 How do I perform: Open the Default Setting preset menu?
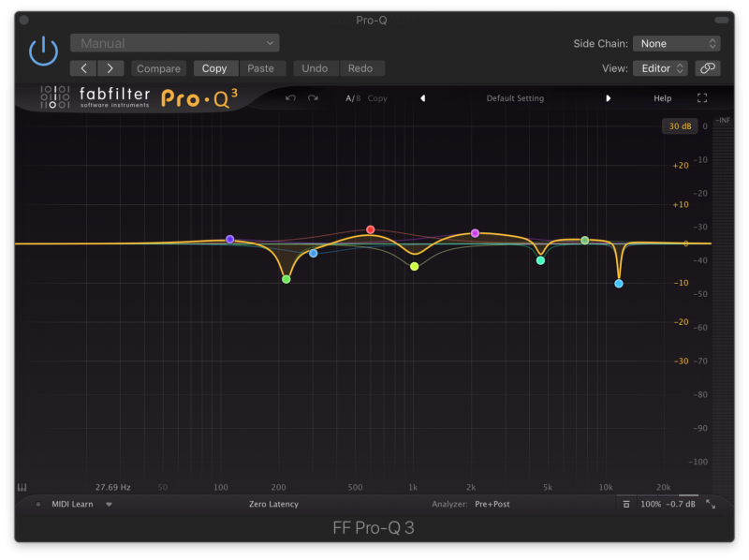(x=515, y=98)
